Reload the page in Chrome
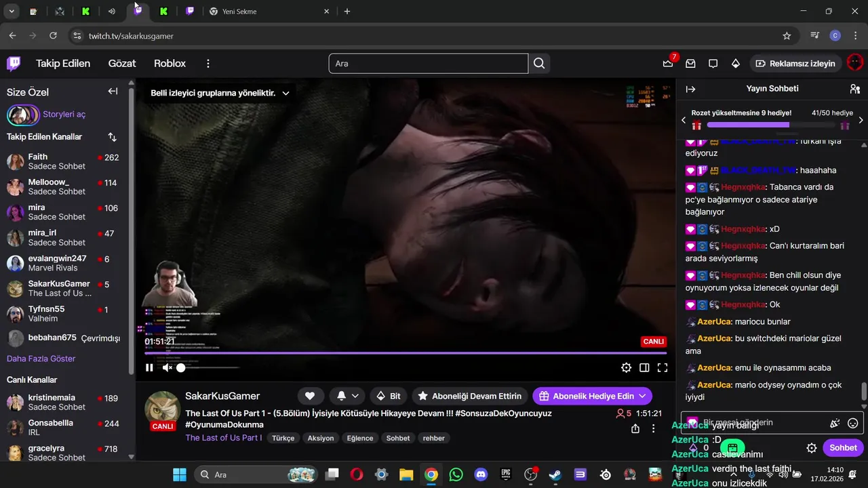Screen dimensions: 868x488 tap(53, 36)
